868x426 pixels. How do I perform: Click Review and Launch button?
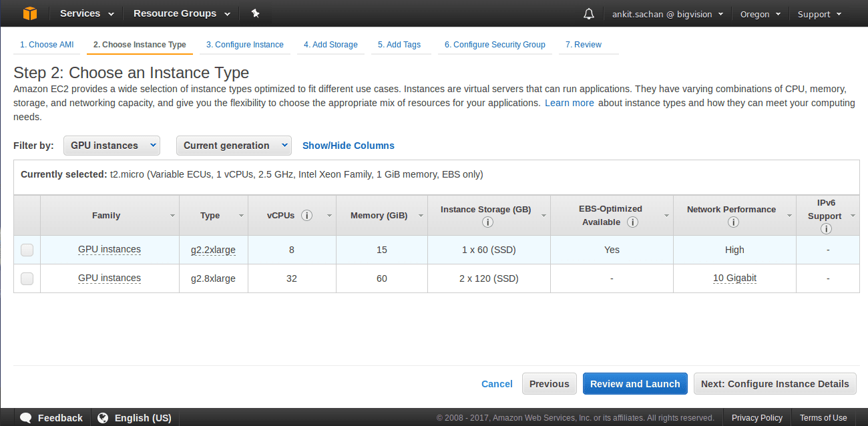pos(635,384)
